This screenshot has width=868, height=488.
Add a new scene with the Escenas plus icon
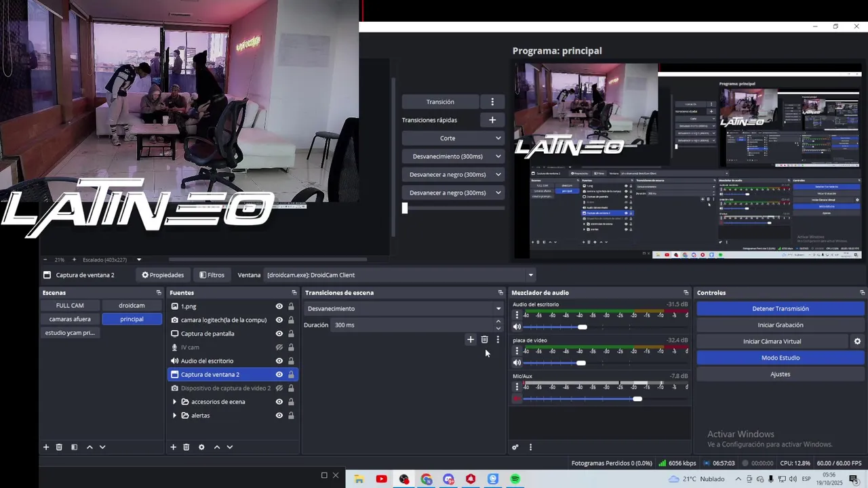46,447
